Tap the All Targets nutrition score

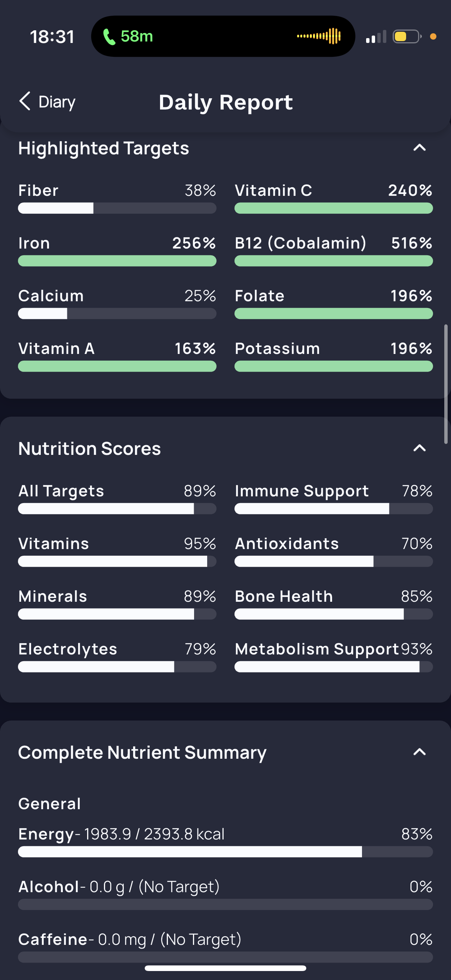[117, 498]
